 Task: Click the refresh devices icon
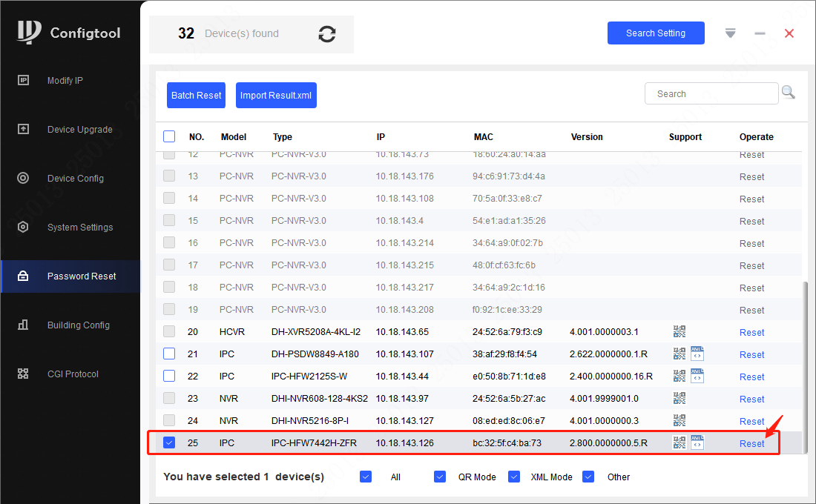[326, 34]
